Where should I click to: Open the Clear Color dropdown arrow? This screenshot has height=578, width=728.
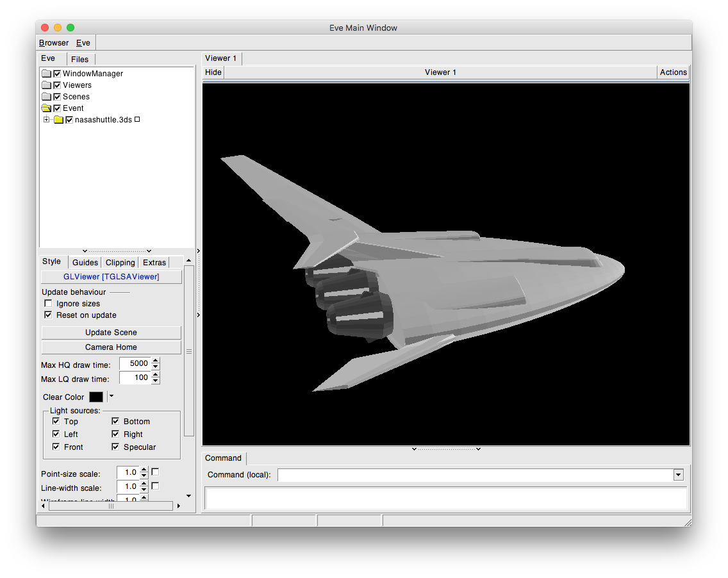click(111, 397)
